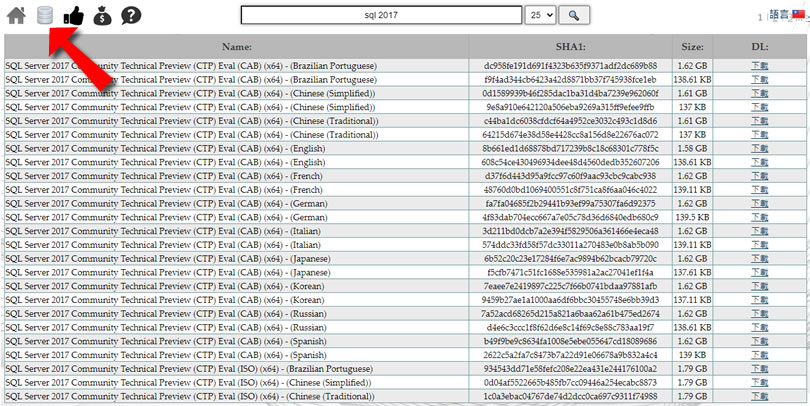810x406 pixels.
Task: Click the 'Size:' column header
Action: coord(692,47)
